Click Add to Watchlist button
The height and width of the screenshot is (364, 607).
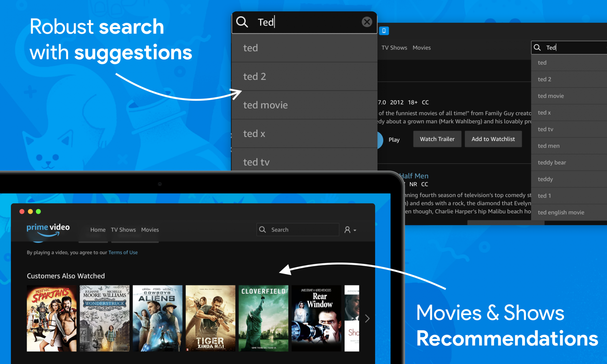pos(493,139)
